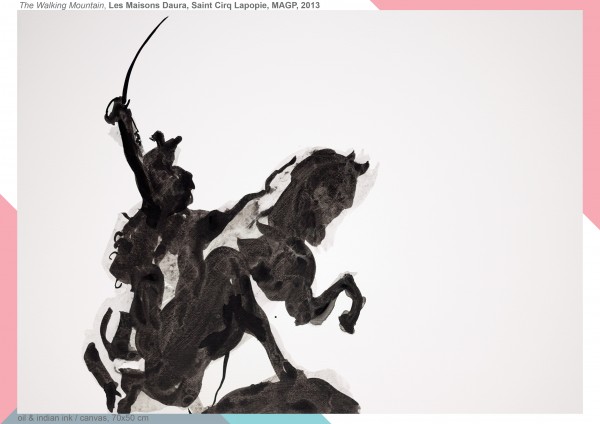Click the italic title 'The Walking Mountain,'

[63, 5]
